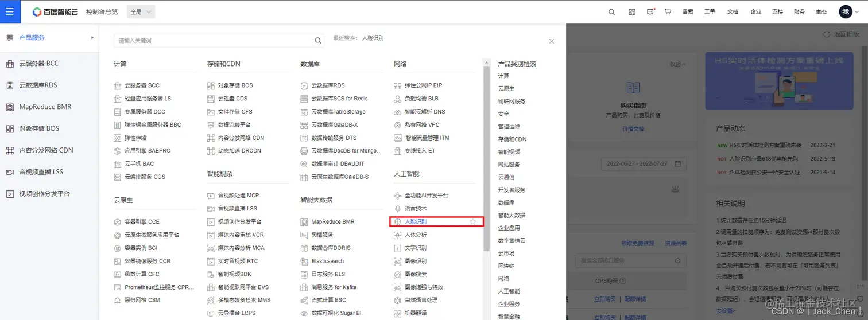Select 人工智能 in the category index
Screen dimensions: 868x320
(509, 291)
